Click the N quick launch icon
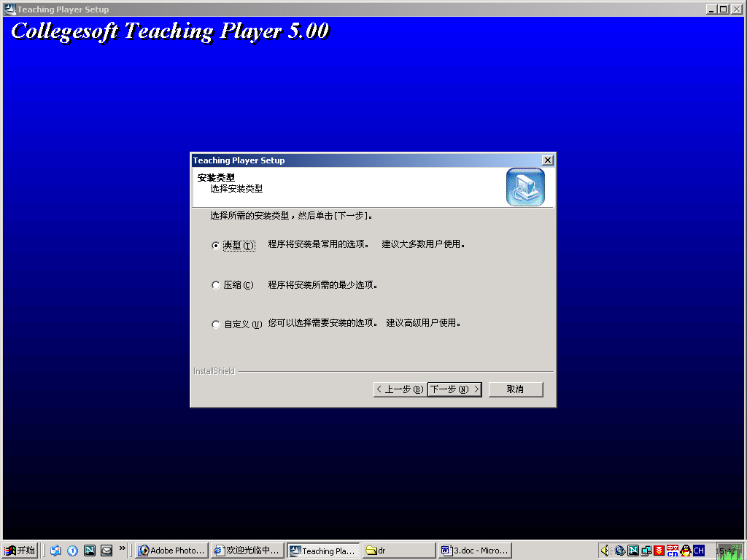 [x=90, y=551]
